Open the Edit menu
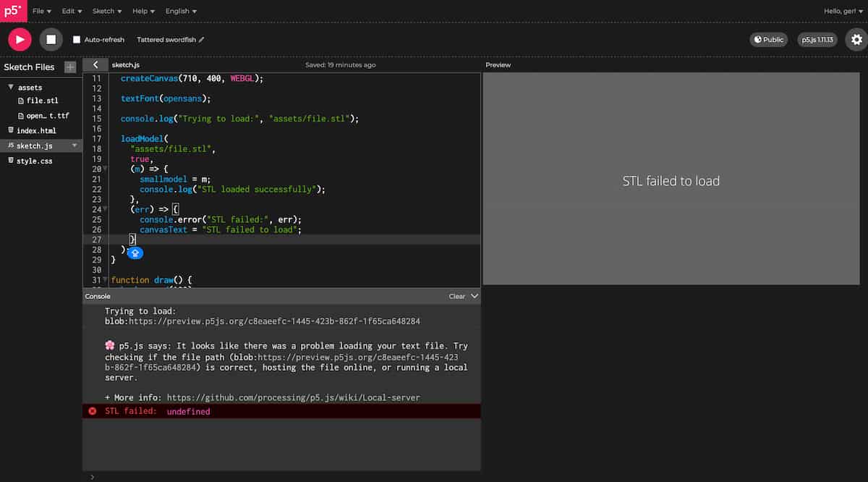This screenshot has height=482, width=868. coord(72,11)
